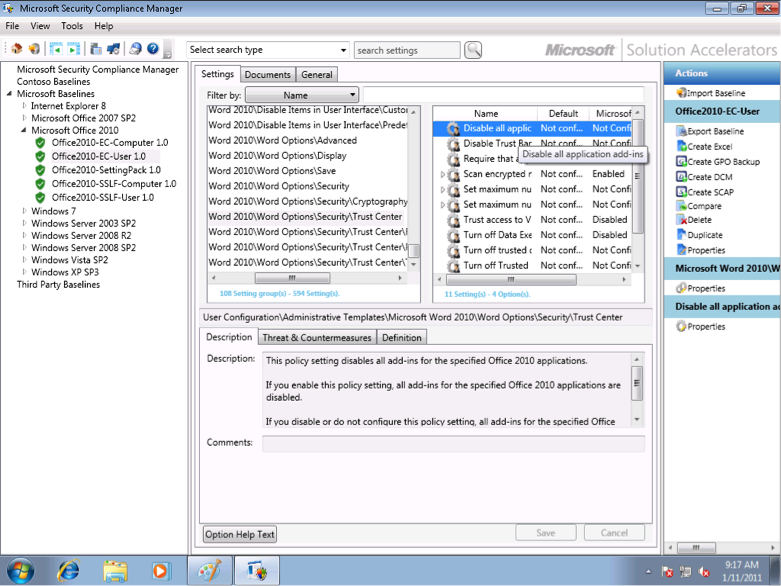The width and height of the screenshot is (781, 586).
Task: Click the Duplicate baseline icon
Action: 681,234
